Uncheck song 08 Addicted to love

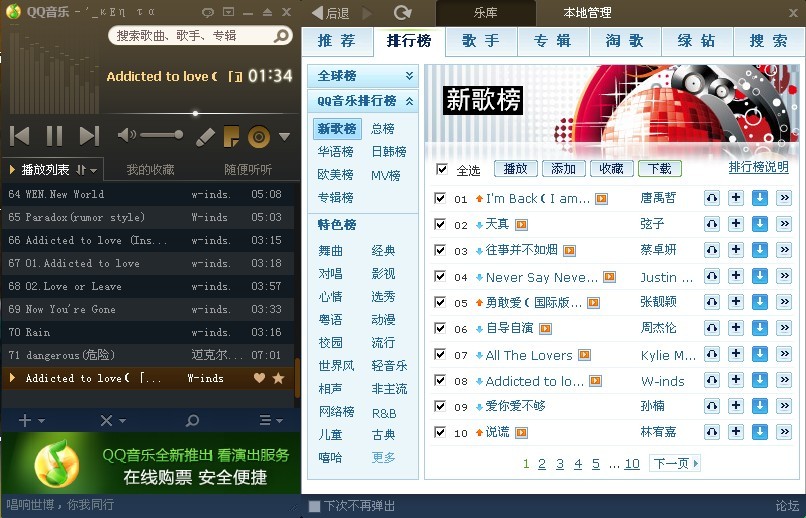point(440,380)
